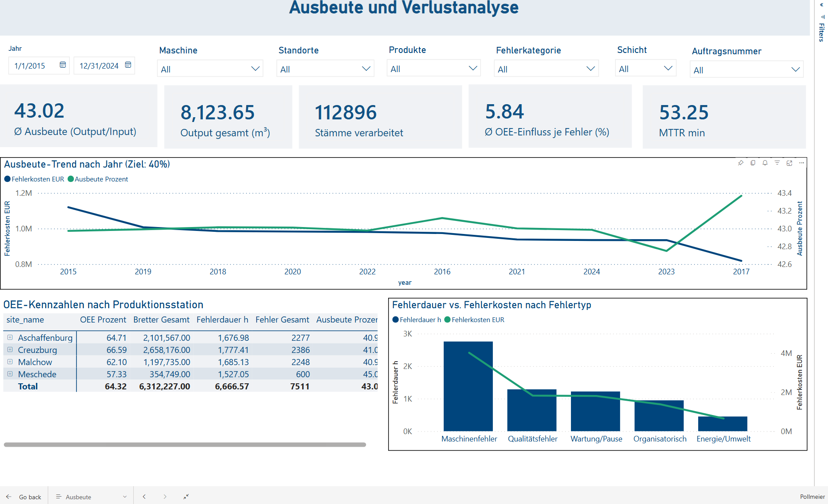Open the Ausbeute page selector menu
828x504 pixels.
pos(91,497)
